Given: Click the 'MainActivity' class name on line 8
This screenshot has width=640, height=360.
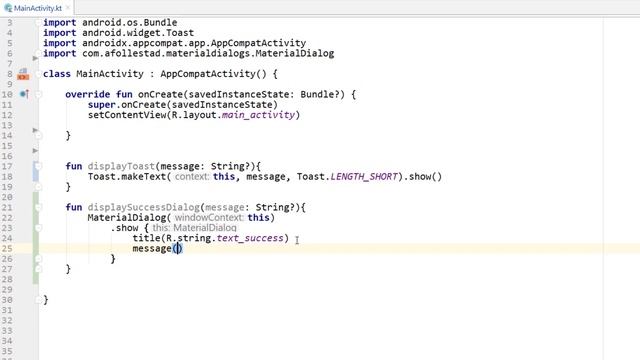Looking at the screenshot, I should click(x=110, y=74).
